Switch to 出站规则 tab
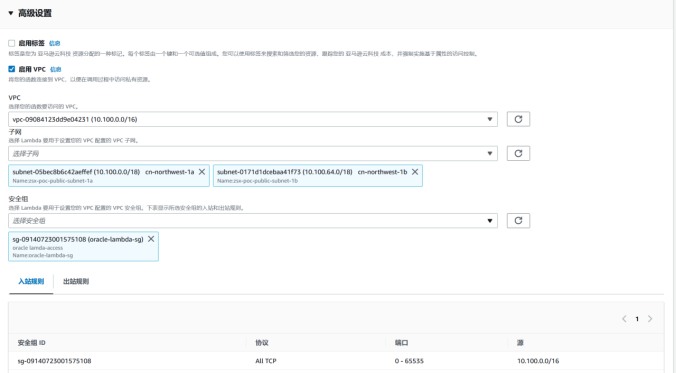The width and height of the screenshot is (676, 373). 76,282
